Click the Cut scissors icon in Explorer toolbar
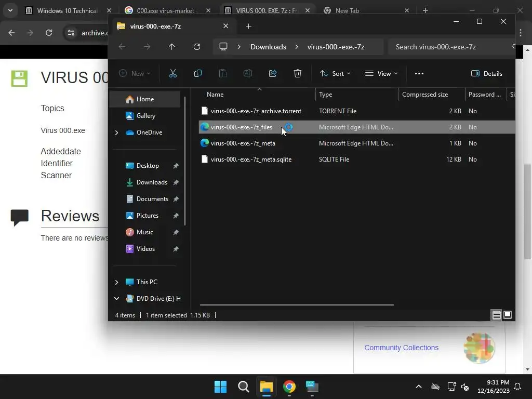 (x=172, y=73)
